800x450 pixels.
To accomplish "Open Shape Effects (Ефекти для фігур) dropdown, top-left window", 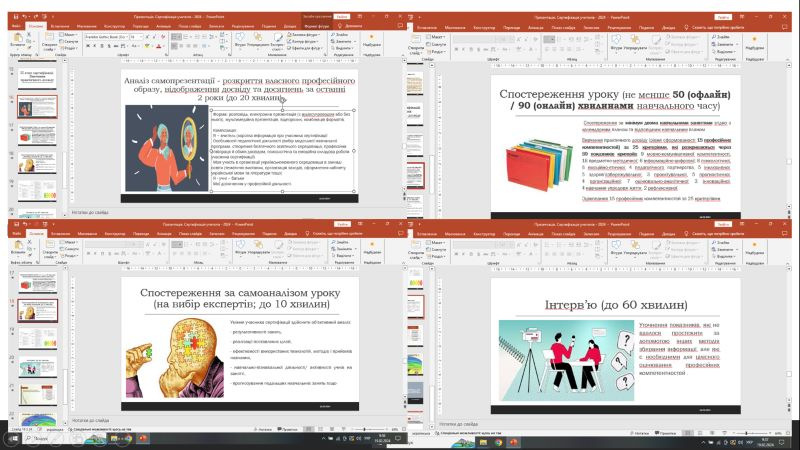I will (306, 48).
